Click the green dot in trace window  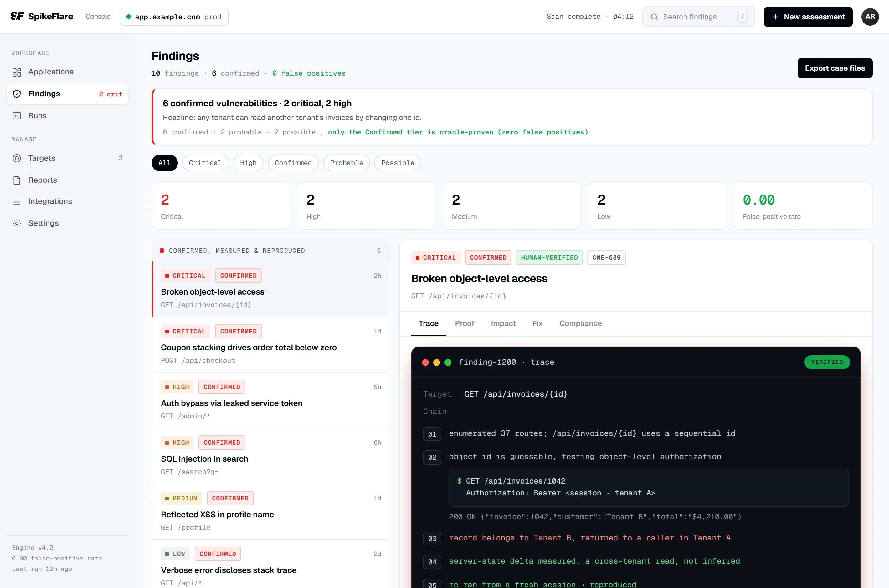[448, 362]
